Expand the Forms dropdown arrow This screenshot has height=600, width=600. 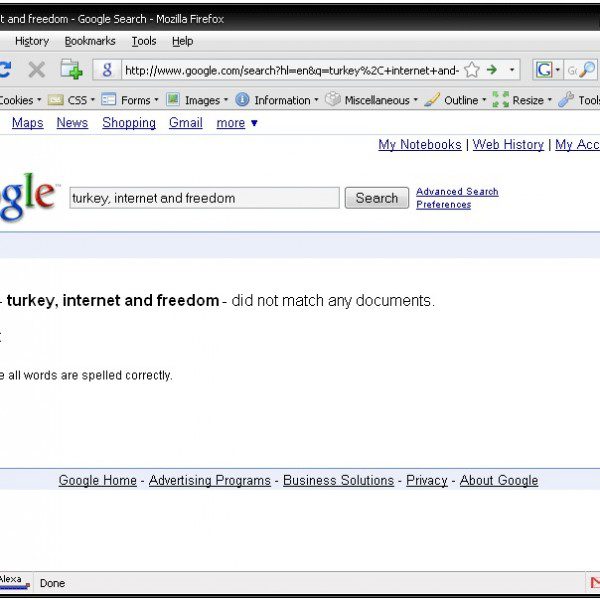tap(156, 100)
